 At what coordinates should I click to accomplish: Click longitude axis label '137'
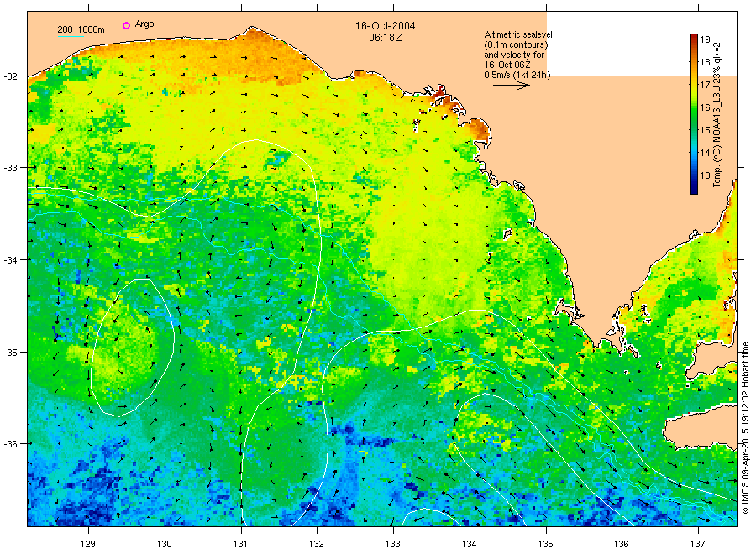(x=698, y=544)
